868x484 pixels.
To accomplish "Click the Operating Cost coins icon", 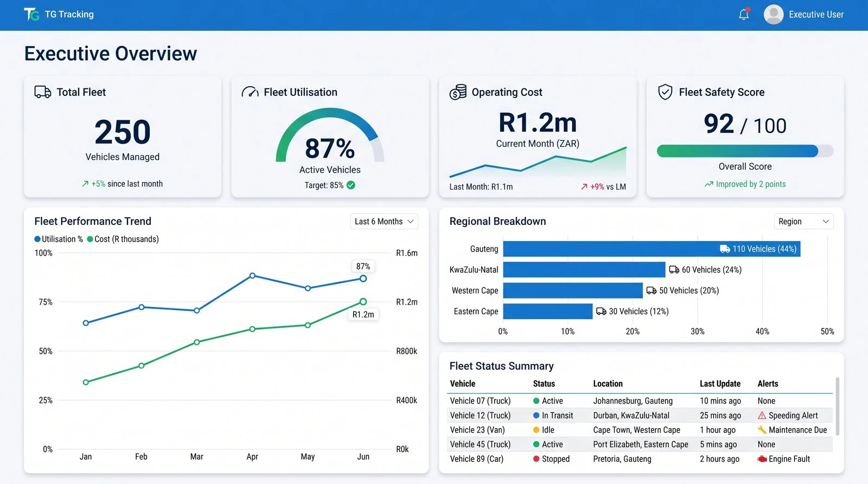I will [458, 92].
